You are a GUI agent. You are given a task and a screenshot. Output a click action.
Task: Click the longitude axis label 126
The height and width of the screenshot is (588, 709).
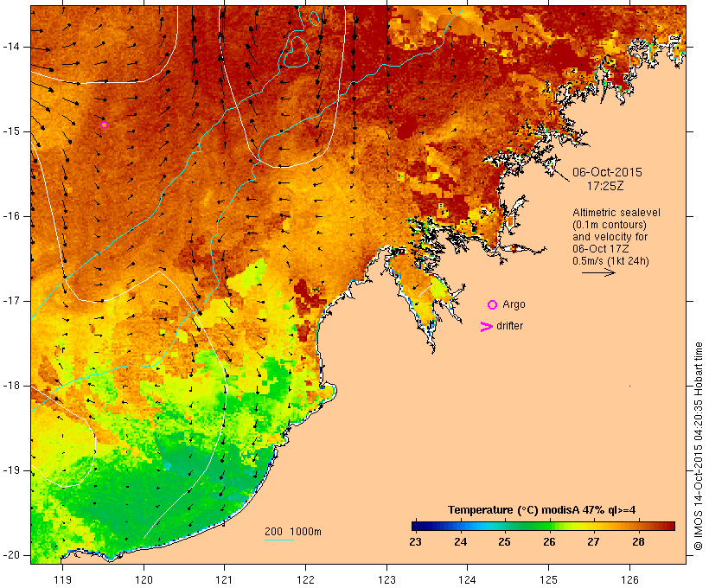click(629, 579)
